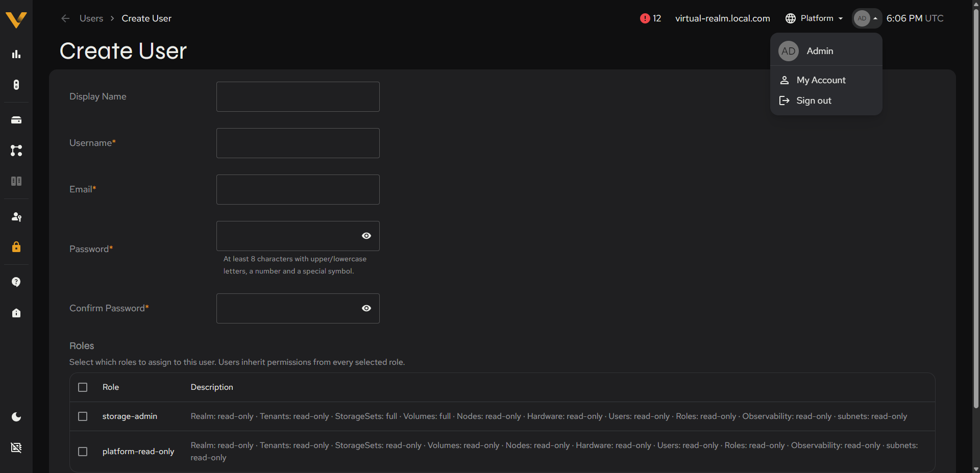Open the help question mark sidebar icon
Screen dimensions: 980x473
pyautogui.click(x=16, y=282)
